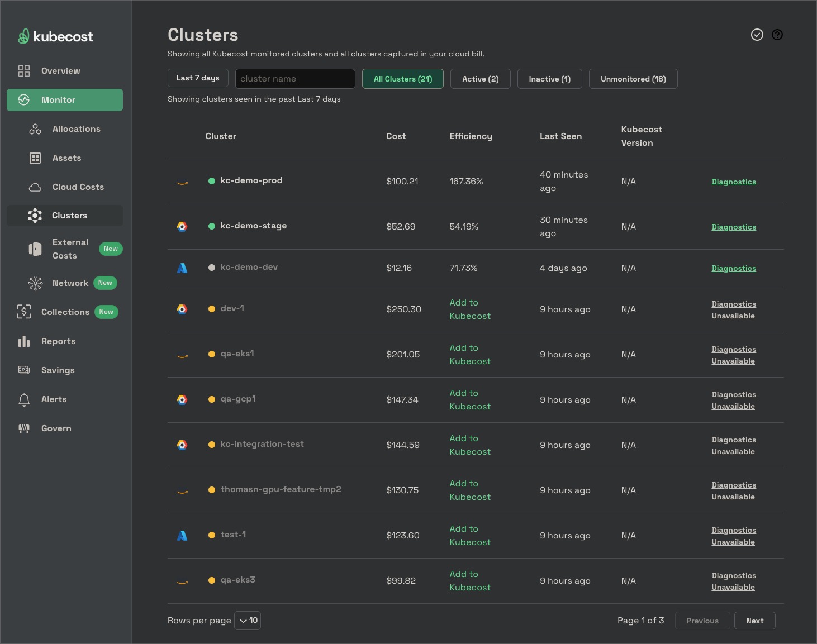Click the kc-integration-test cluster name
The width and height of the screenshot is (817, 644).
262,444
